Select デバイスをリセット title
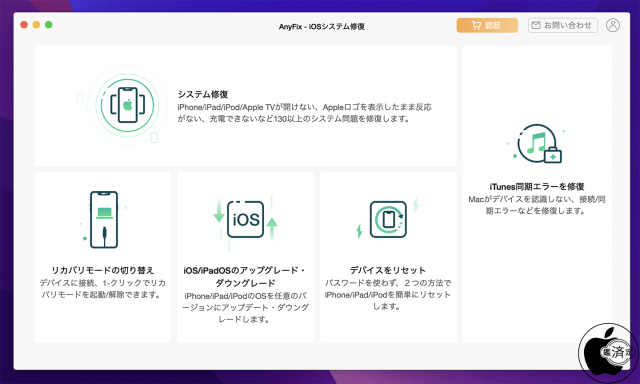The height and width of the screenshot is (384, 640). click(x=388, y=270)
